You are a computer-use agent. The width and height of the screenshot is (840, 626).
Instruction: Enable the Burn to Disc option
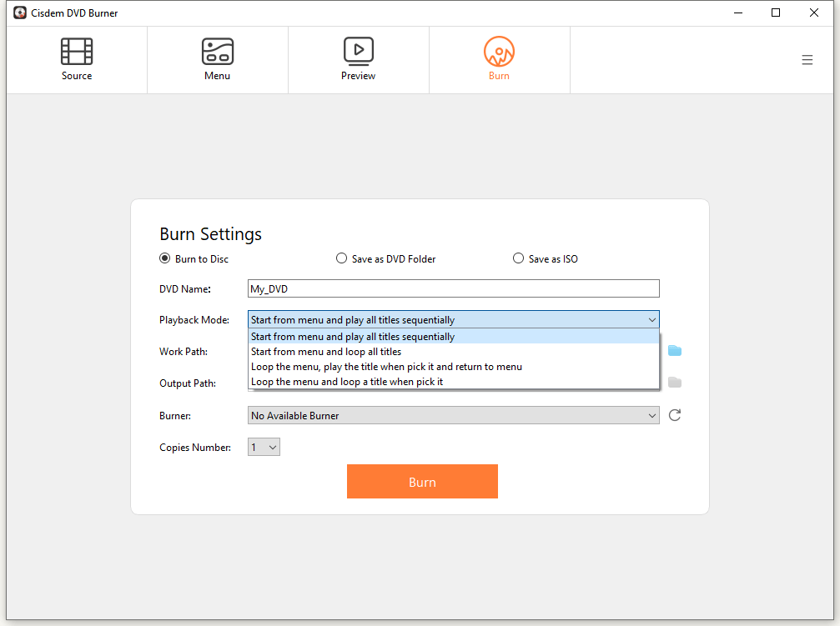pos(164,258)
